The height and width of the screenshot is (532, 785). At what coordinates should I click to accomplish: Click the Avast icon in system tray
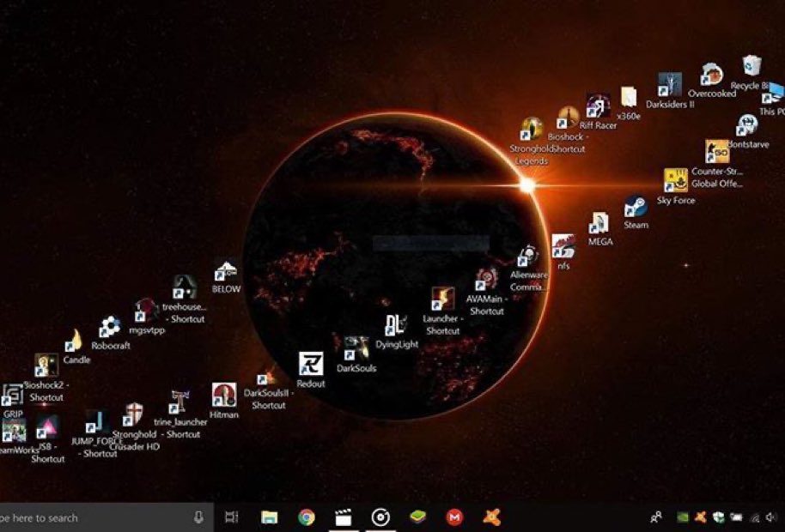pyautogui.click(x=700, y=517)
